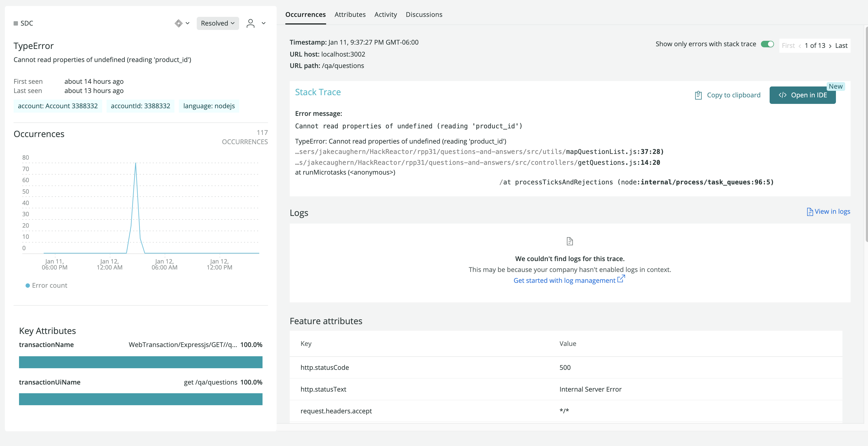Click the accountId: 3388332 tag
868x446 pixels.
point(140,106)
